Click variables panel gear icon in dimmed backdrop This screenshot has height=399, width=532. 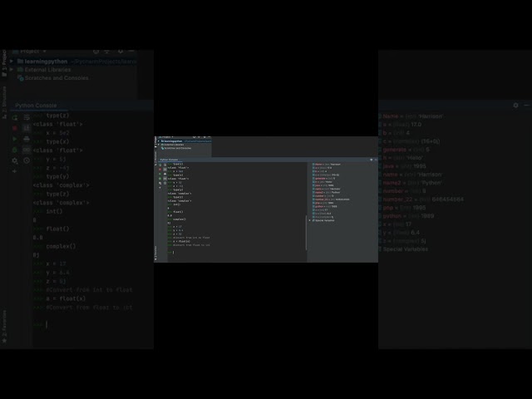pos(515,106)
